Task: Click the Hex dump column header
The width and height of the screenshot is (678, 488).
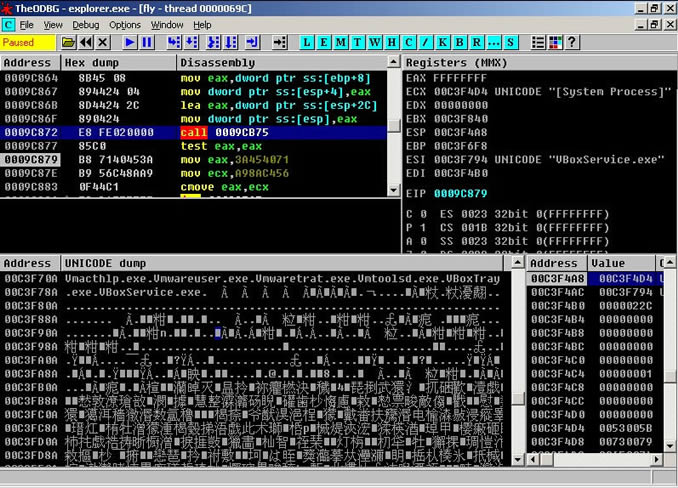Action: (117, 63)
